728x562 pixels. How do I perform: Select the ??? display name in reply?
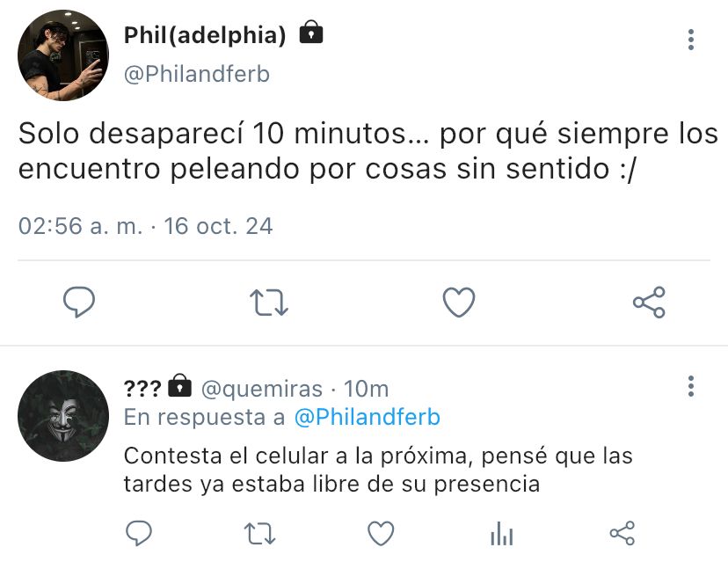pyautogui.click(x=142, y=388)
